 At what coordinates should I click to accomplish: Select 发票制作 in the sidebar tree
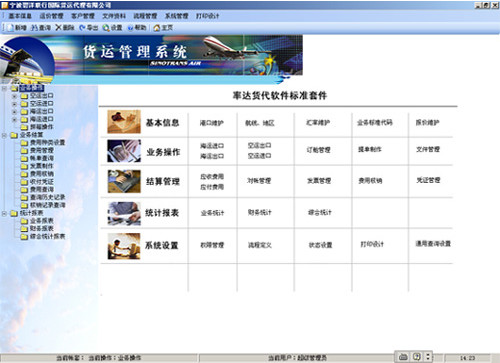point(42,166)
